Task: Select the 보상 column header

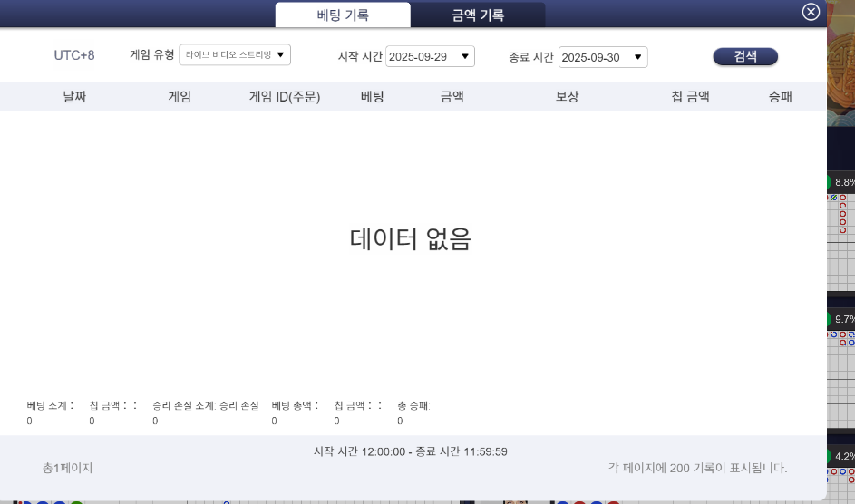Action: (567, 97)
